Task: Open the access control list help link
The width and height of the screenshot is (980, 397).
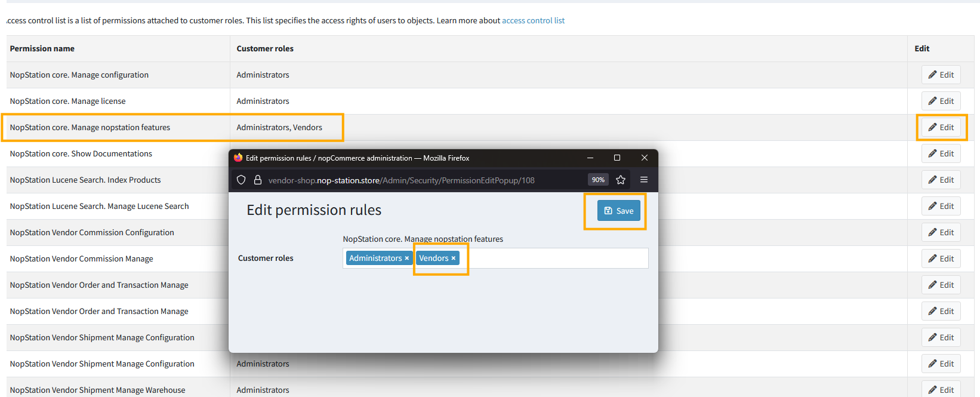Action: coord(533,20)
